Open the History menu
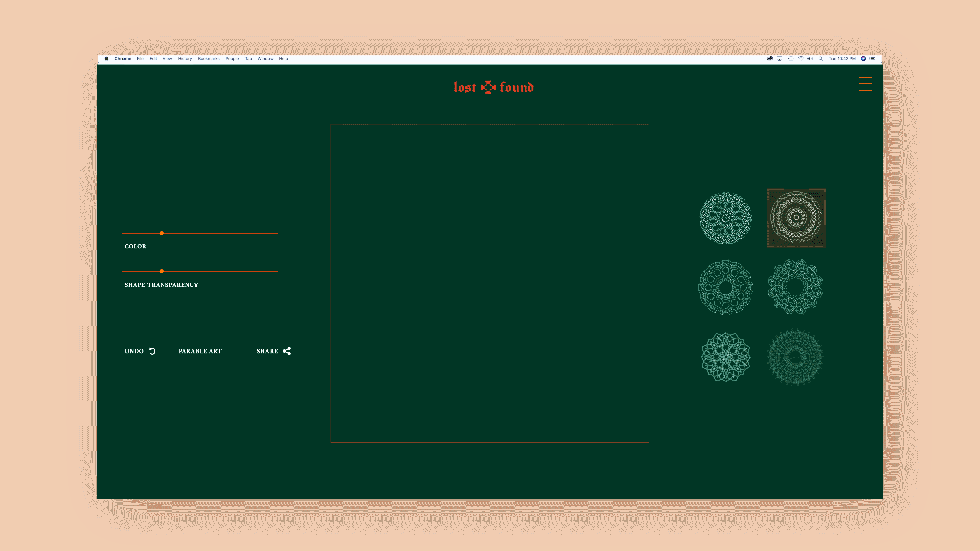 click(x=185, y=59)
